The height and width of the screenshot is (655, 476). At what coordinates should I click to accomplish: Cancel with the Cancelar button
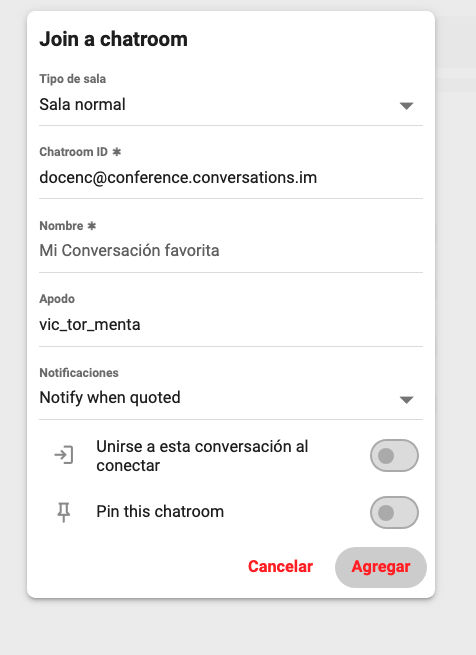tap(280, 566)
